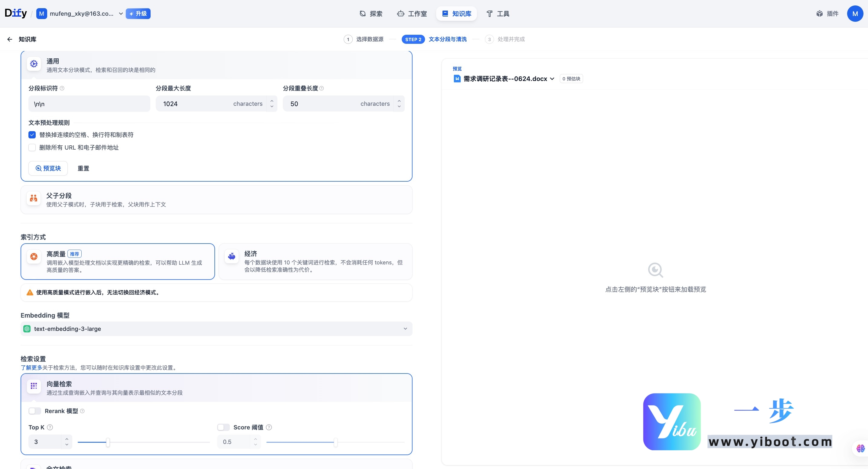Click the back arrow beside 知识库

(x=9, y=39)
